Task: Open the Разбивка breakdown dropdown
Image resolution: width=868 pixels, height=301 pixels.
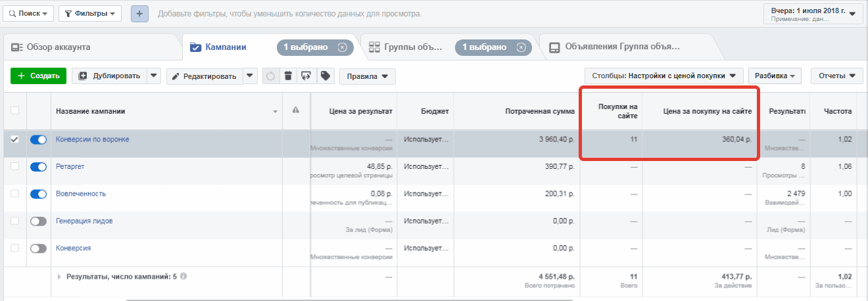Action: click(779, 76)
